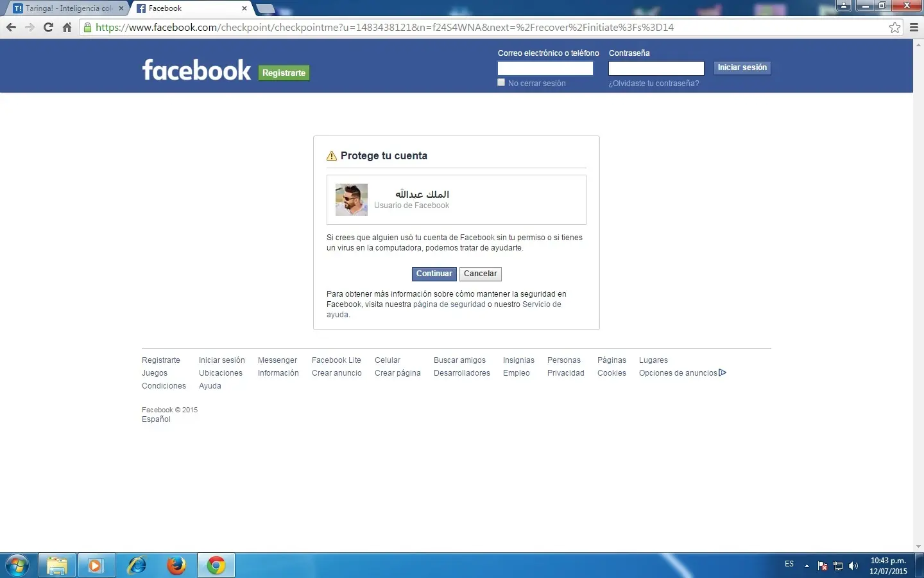Open the Celular footer link
This screenshot has width=924, height=578.
[x=388, y=360]
